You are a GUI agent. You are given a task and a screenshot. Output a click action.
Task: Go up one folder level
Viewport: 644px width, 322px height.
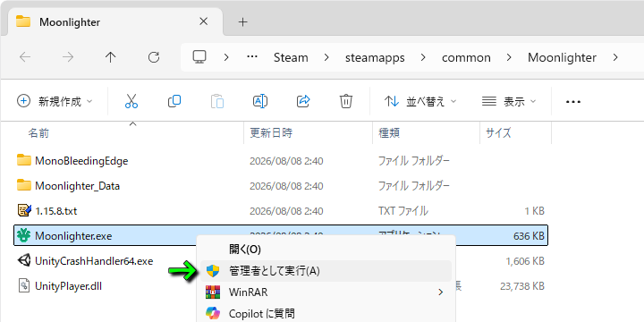click(110, 57)
